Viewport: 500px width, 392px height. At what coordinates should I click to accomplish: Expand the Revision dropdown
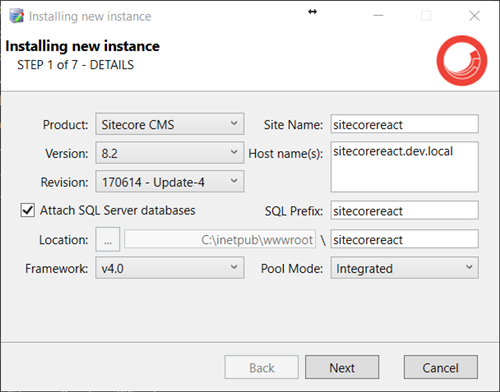[x=170, y=181]
